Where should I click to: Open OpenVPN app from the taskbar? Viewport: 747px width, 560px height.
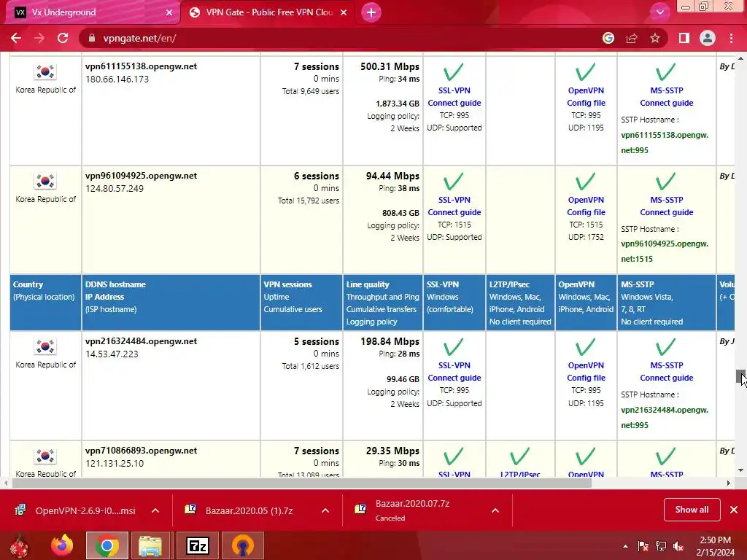point(243,545)
